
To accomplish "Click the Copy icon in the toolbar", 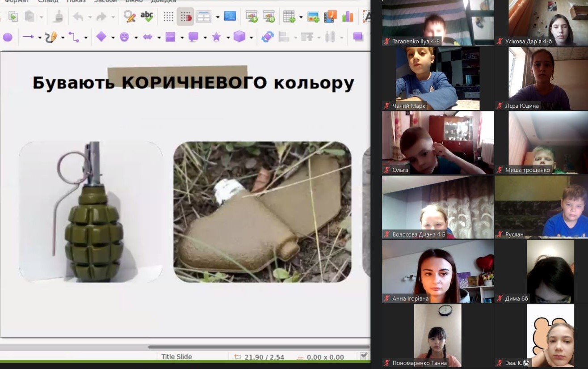I will point(13,17).
